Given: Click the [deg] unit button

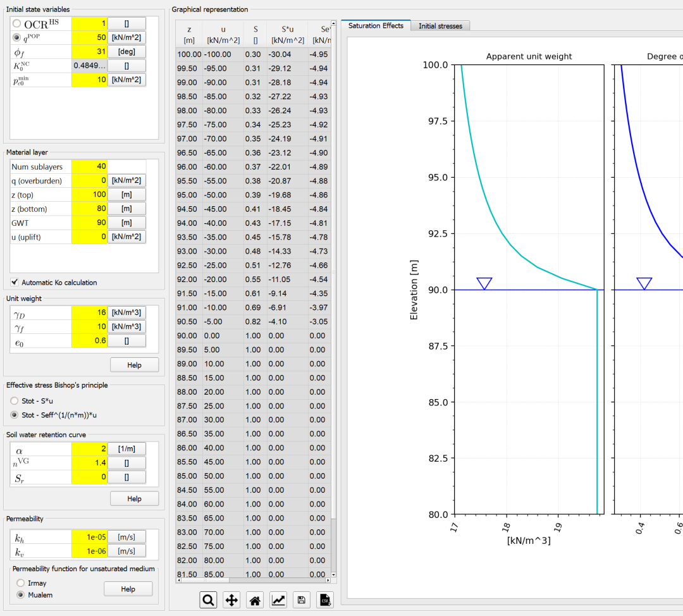Looking at the screenshot, I should pyautogui.click(x=126, y=51).
